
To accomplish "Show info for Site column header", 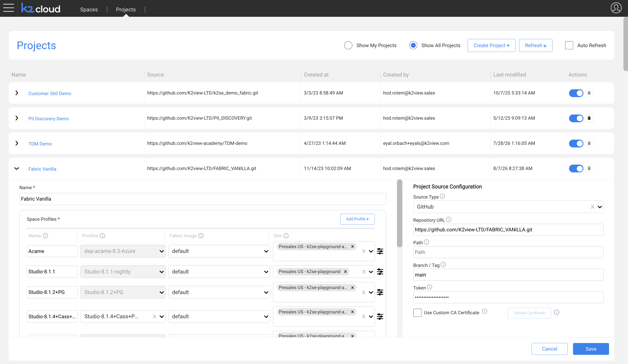I will pos(286,236).
